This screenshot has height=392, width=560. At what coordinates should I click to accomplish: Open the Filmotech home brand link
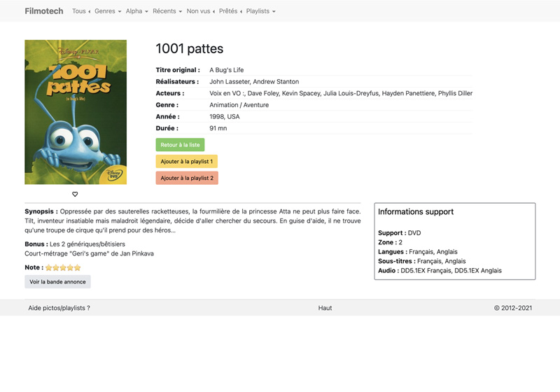(44, 11)
